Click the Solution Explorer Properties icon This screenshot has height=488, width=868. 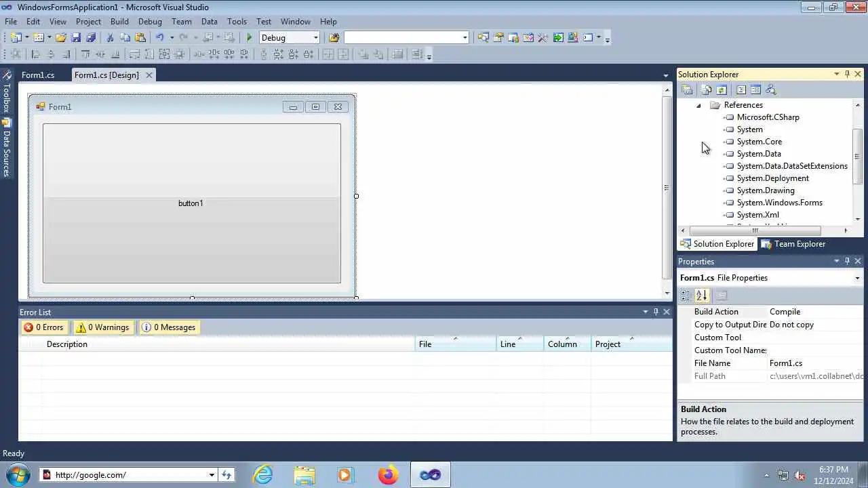[x=687, y=90]
